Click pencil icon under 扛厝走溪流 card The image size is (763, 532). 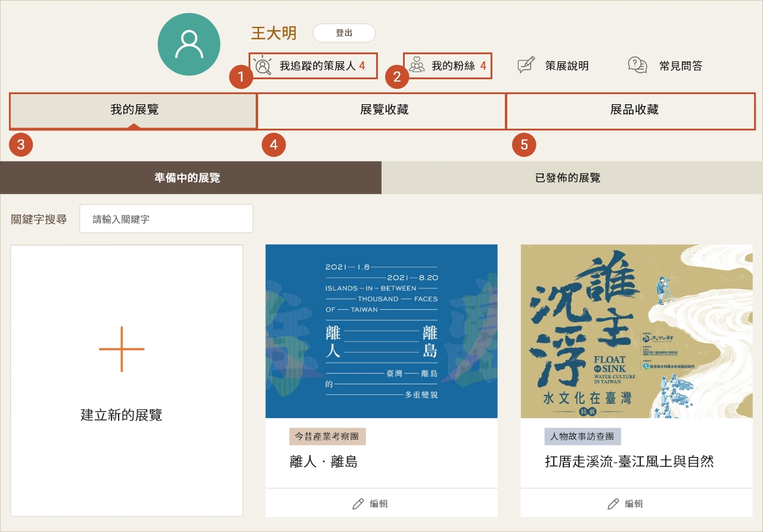coord(613,504)
